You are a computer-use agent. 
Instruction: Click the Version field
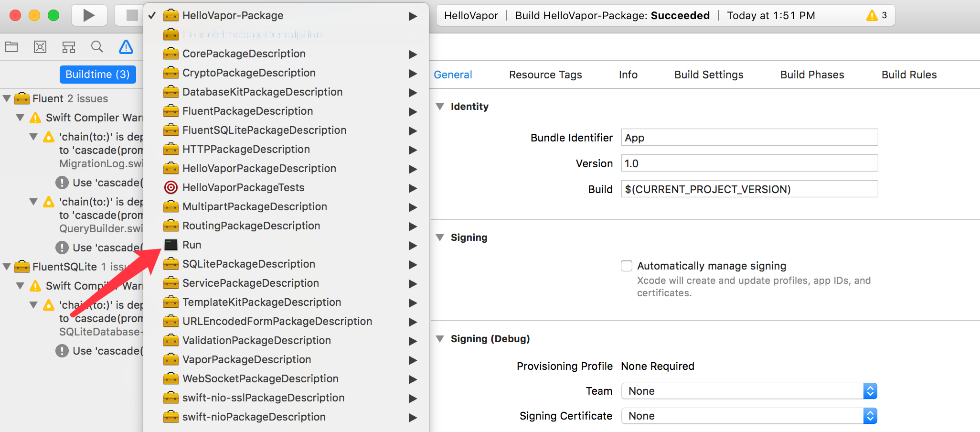pyautogui.click(x=749, y=163)
